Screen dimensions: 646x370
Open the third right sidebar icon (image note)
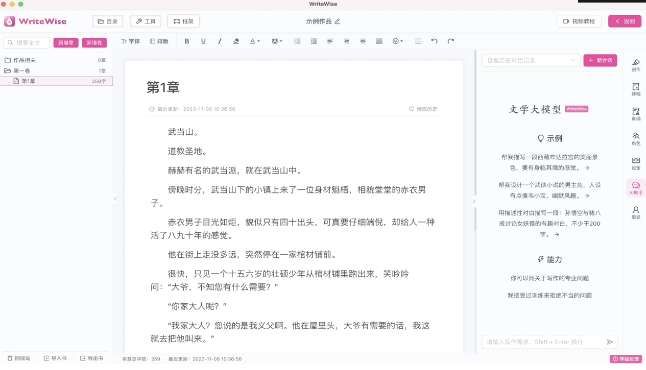636,114
